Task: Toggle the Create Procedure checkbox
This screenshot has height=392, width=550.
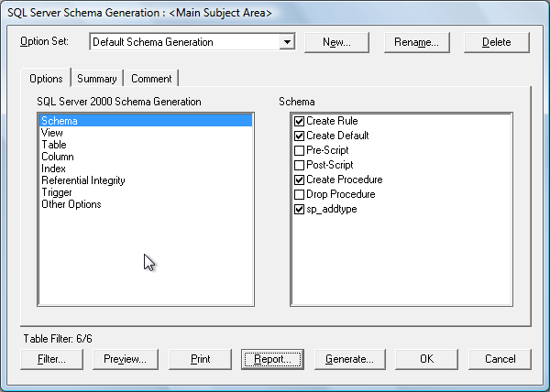Action: pyautogui.click(x=299, y=180)
